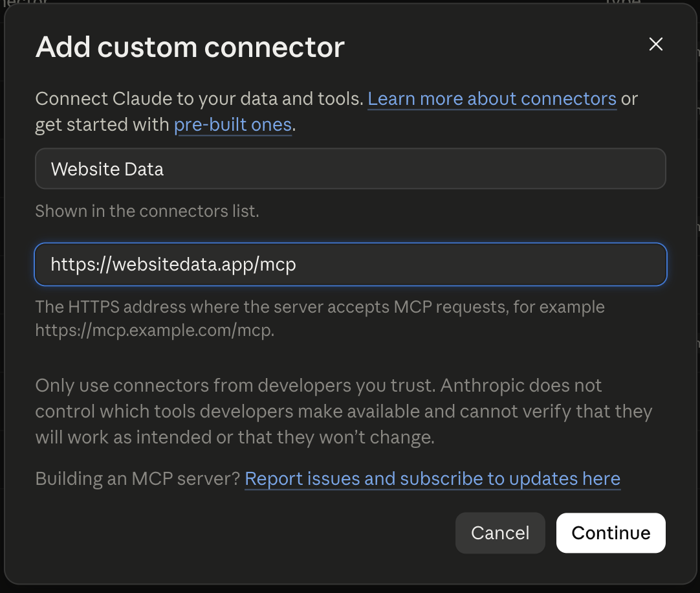Follow the pre-built ones link

point(233,125)
